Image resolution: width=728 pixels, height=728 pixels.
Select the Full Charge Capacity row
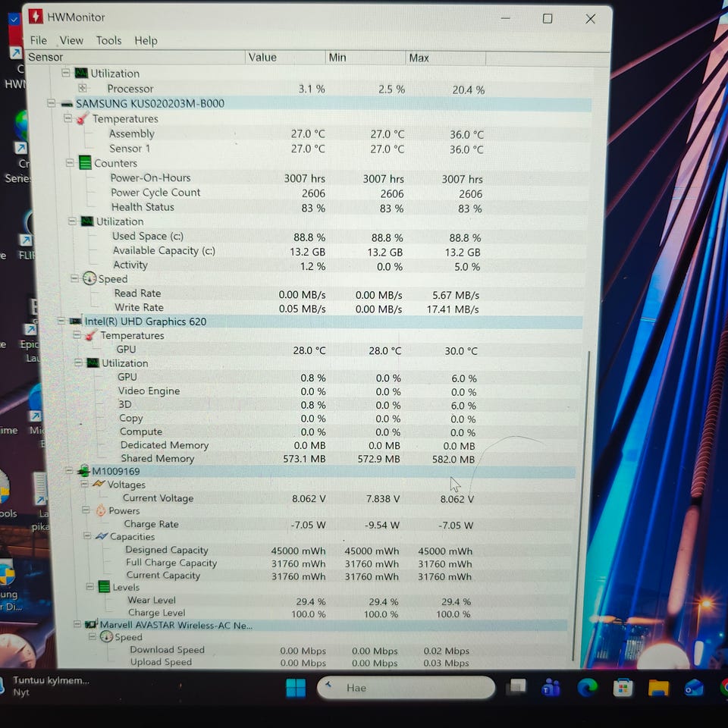(x=299, y=563)
